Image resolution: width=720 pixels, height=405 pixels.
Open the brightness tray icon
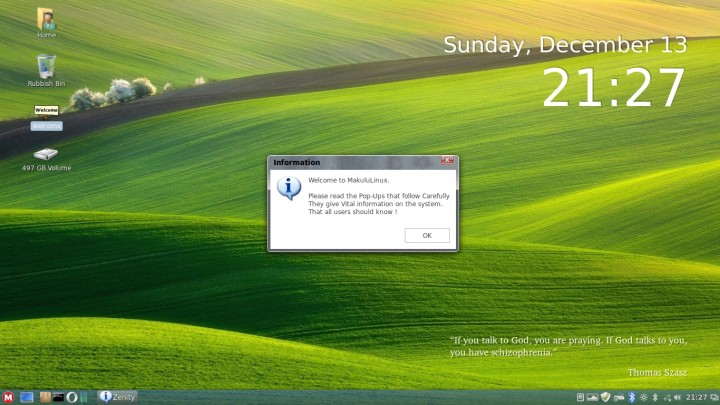[644, 398]
